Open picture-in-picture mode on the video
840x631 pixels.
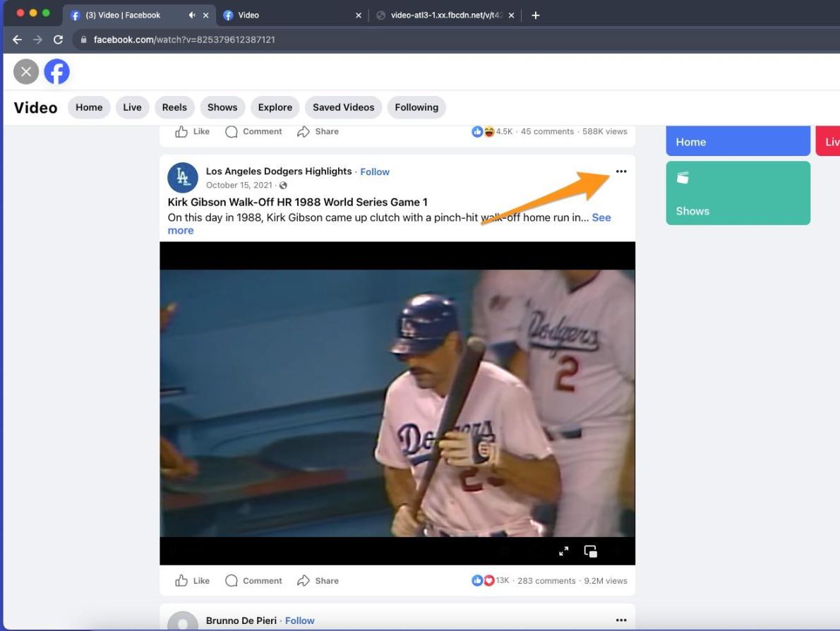click(590, 551)
